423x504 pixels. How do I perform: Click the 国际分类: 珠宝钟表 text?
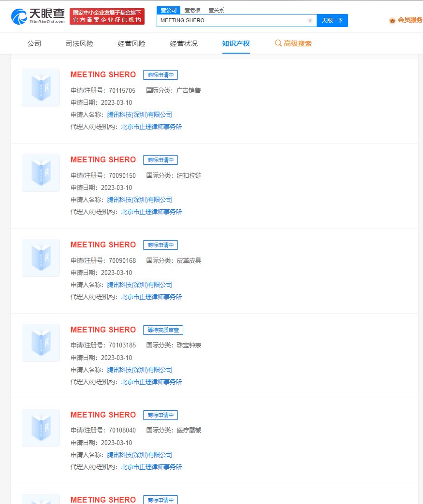click(x=174, y=345)
